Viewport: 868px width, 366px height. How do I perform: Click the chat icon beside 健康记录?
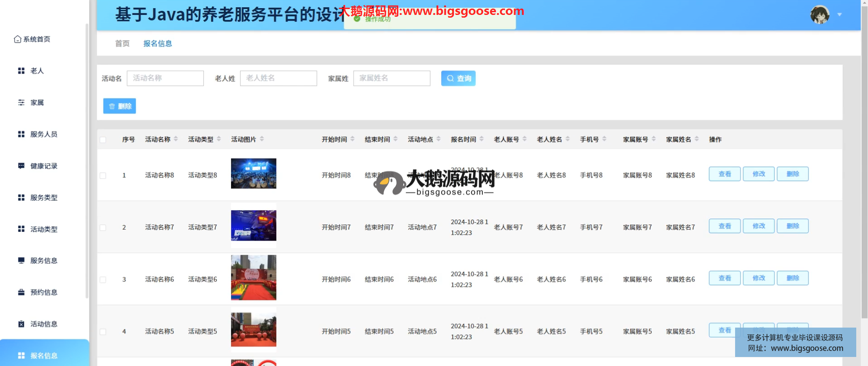coord(21,166)
